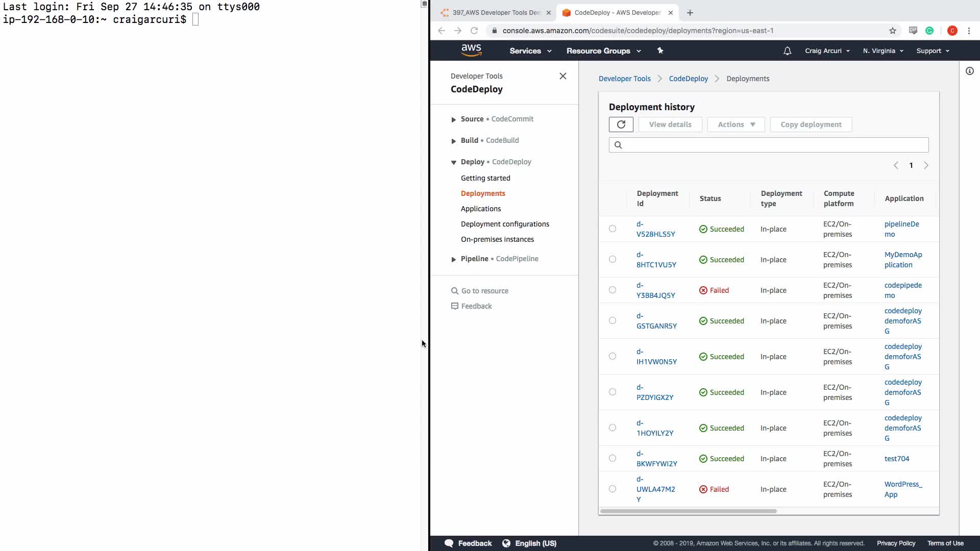
Task: Reload the browser page
Action: point(474,31)
